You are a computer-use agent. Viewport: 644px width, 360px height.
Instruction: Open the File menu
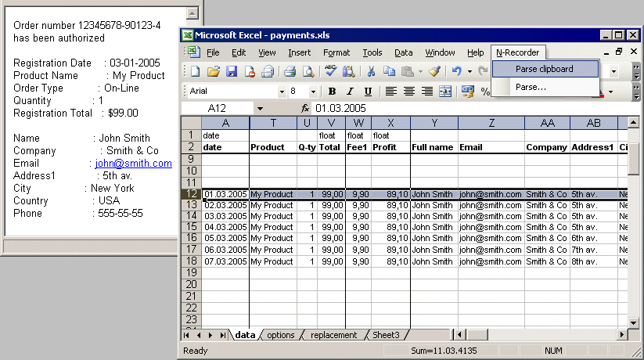click(213, 52)
